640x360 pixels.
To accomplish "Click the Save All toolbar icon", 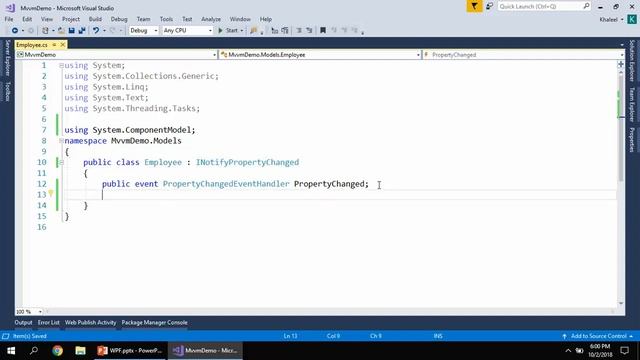I will click(82, 31).
